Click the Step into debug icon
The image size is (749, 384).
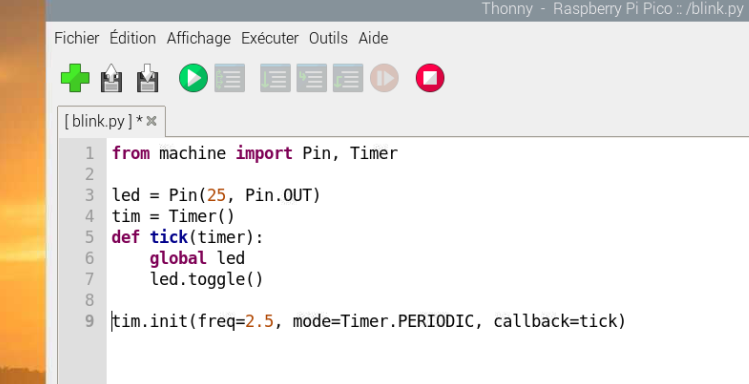312,78
